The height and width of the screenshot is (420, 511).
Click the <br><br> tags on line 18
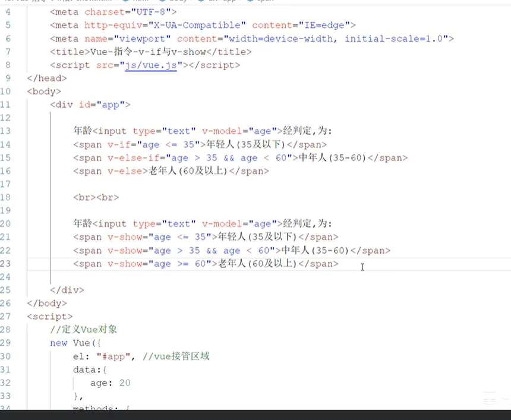pyautogui.click(x=96, y=197)
